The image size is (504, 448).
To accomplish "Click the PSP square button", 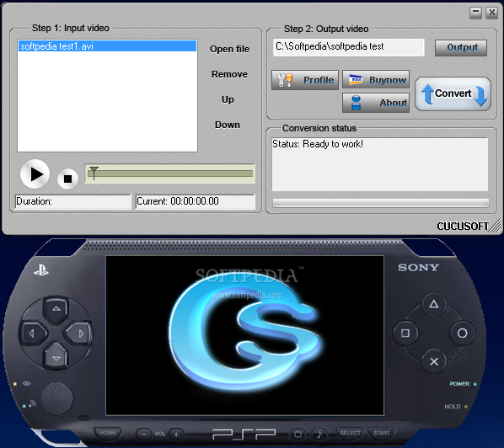I will (x=405, y=333).
